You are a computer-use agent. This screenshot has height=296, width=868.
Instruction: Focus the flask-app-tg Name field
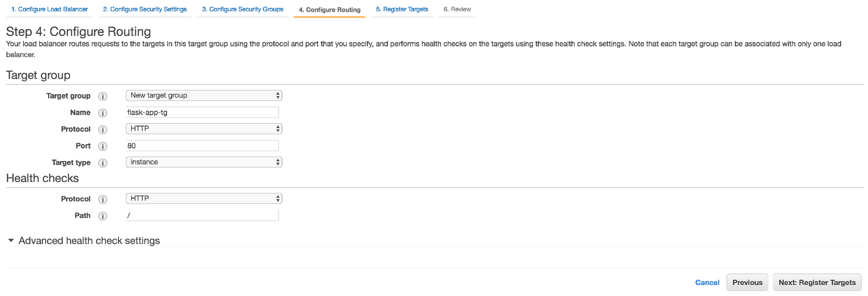click(x=202, y=112)
